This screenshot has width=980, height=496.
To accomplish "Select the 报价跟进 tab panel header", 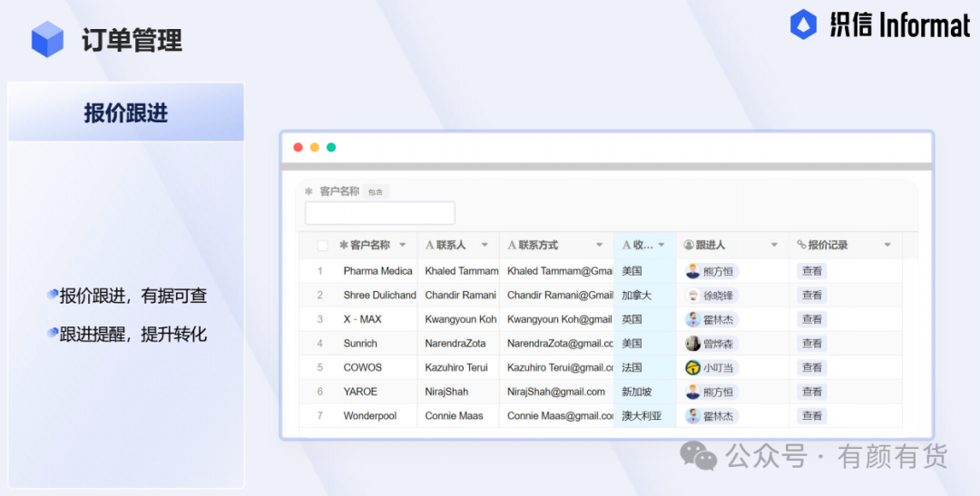I will coord(126,112).
